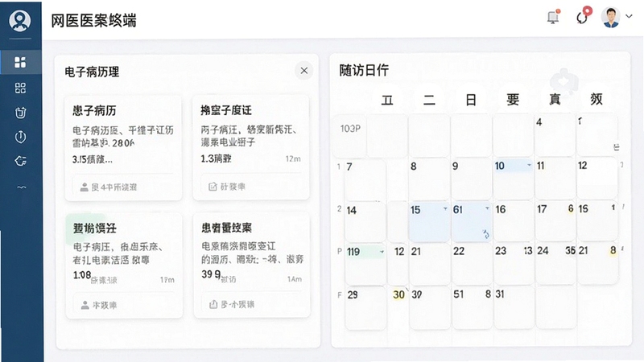Click the 网医医案终端 app title
Viewport: 644px width, 362px height.
pyautogui.click(x=93, y=20)
